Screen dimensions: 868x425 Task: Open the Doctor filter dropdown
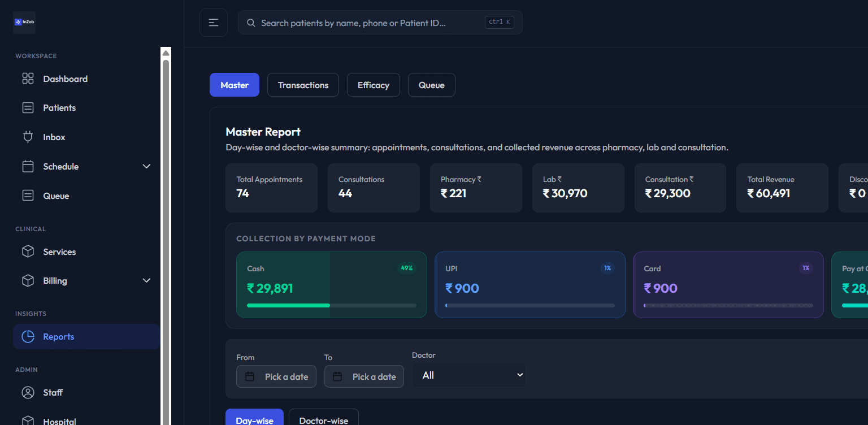pyautogui.click(x=469, y=375)
